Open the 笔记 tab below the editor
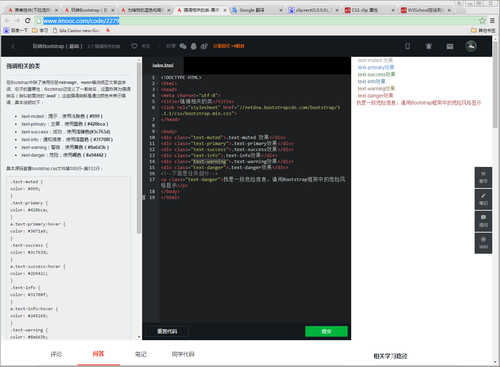Viewport: 500px width, 367px height. pos(141,354)
